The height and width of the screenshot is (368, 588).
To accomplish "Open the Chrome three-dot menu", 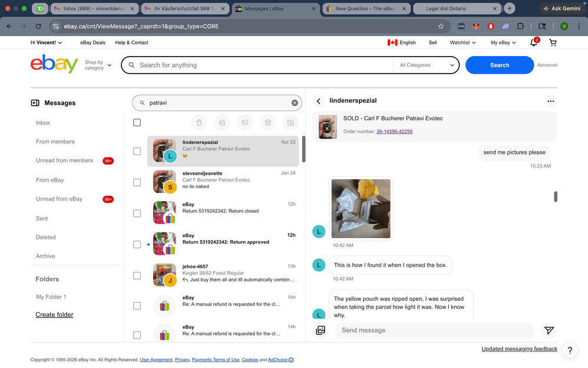I will 579,27.
